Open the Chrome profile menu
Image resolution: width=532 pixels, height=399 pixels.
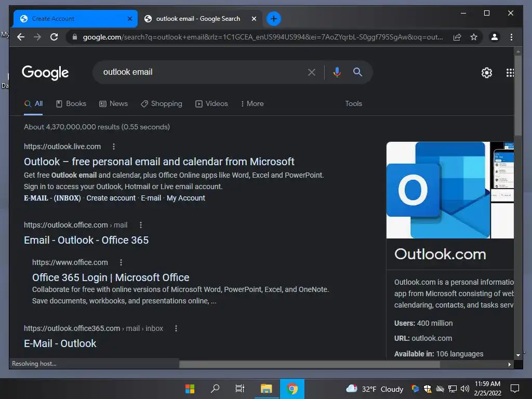coord(495,37)
